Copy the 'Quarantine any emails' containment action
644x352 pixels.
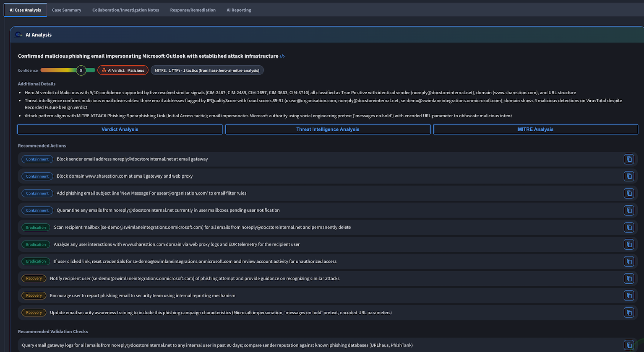[629, 210]
